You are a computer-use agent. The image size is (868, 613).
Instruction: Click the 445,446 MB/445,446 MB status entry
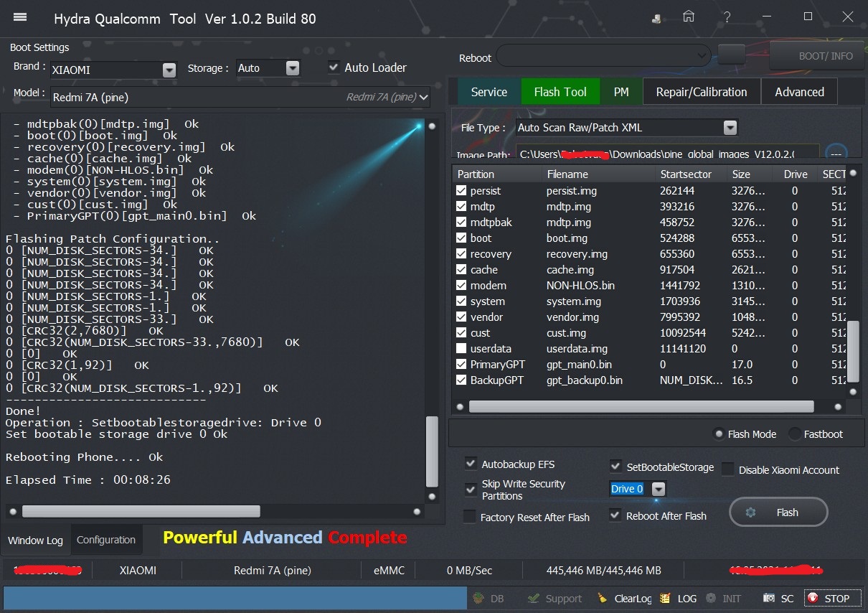(603, 571)
